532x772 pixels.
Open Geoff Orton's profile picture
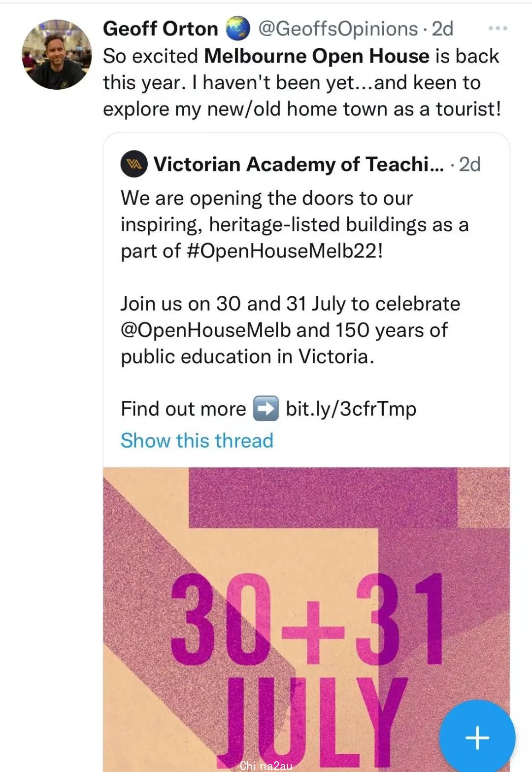tap(57, 54)
